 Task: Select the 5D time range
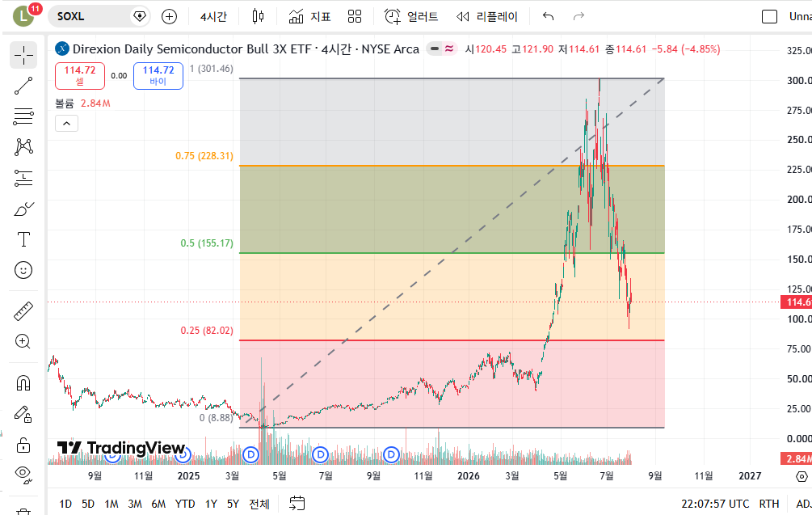point(88,504)
